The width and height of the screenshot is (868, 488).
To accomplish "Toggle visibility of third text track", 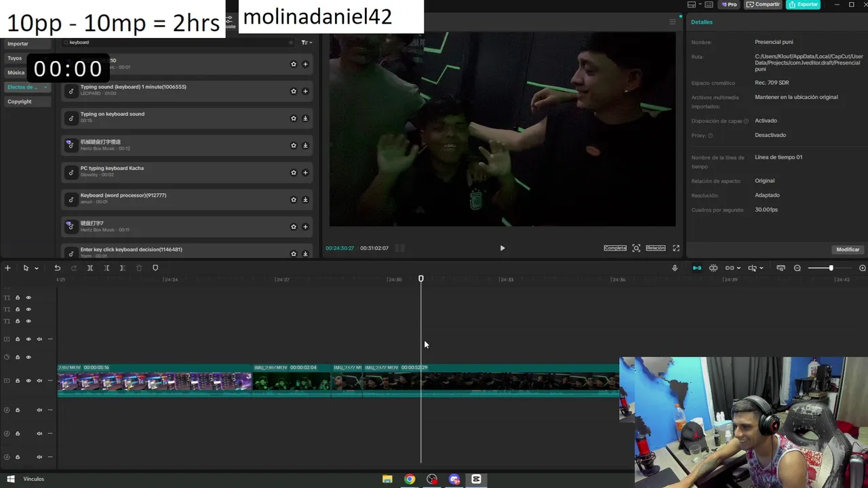I will point(28,321).
